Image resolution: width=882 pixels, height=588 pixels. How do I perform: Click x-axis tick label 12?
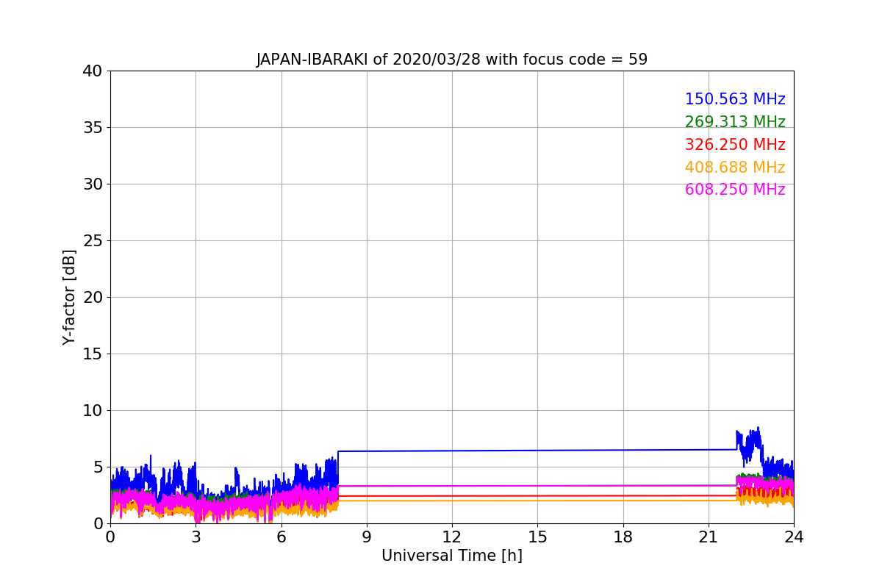click(x=452, y=537)
